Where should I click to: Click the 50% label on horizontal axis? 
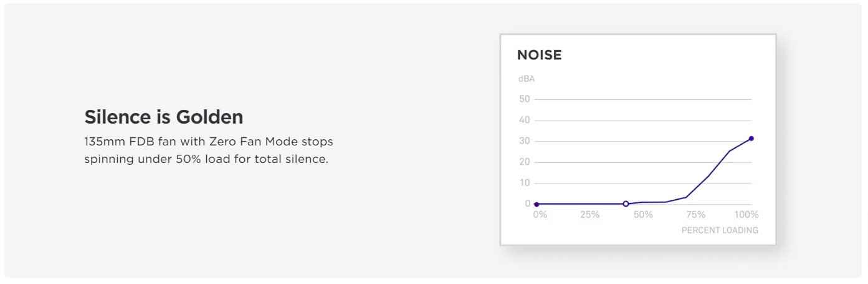[643, 215]
